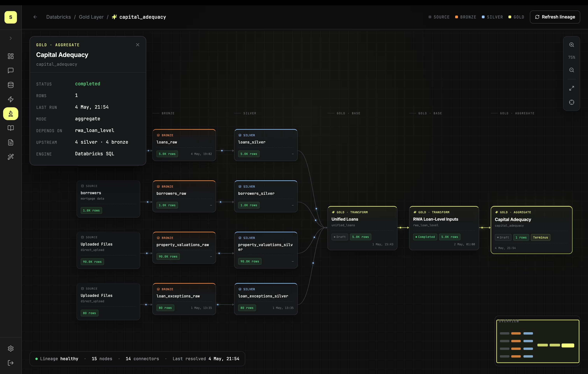Click the source icon on borrowers node
588x374 pixels.
[x=82, y=186]
